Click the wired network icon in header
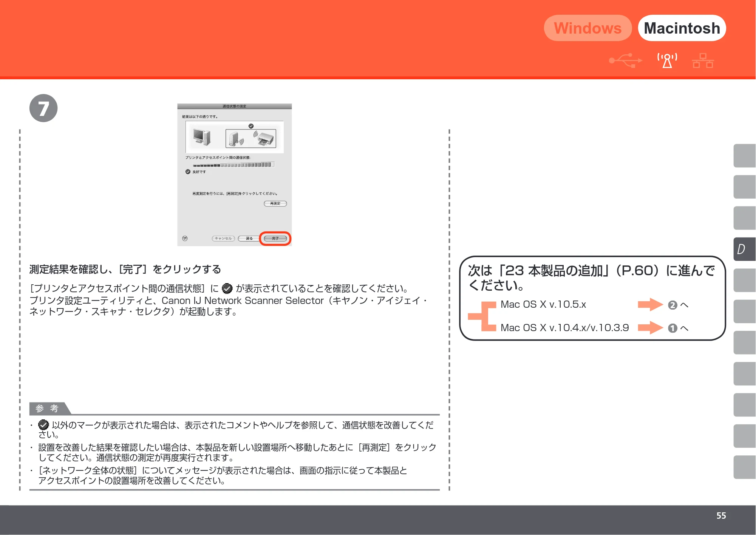Screen dimensions: 756x535 [x=703, y=60]
